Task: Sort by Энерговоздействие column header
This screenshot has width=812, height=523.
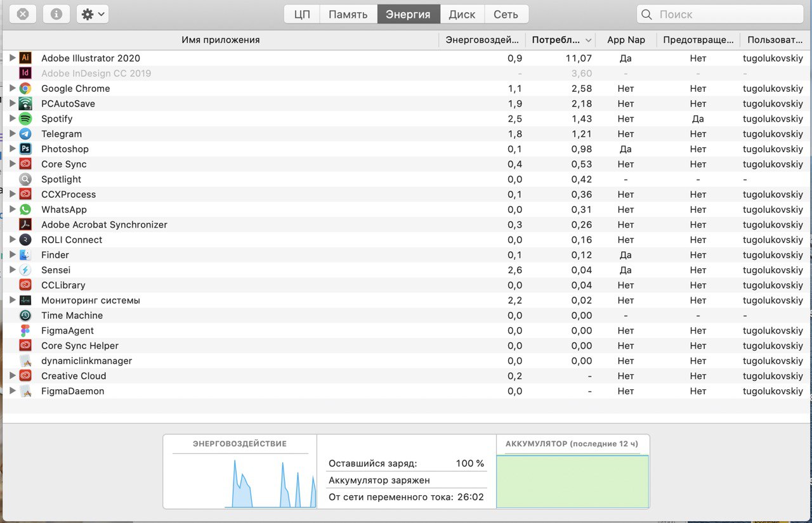Action: (482, 40)
